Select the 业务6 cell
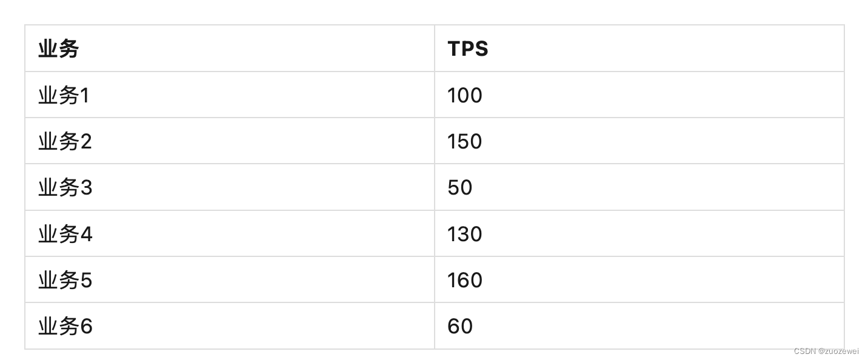Screen dimensions: 868x360 [x=65, y=327]
